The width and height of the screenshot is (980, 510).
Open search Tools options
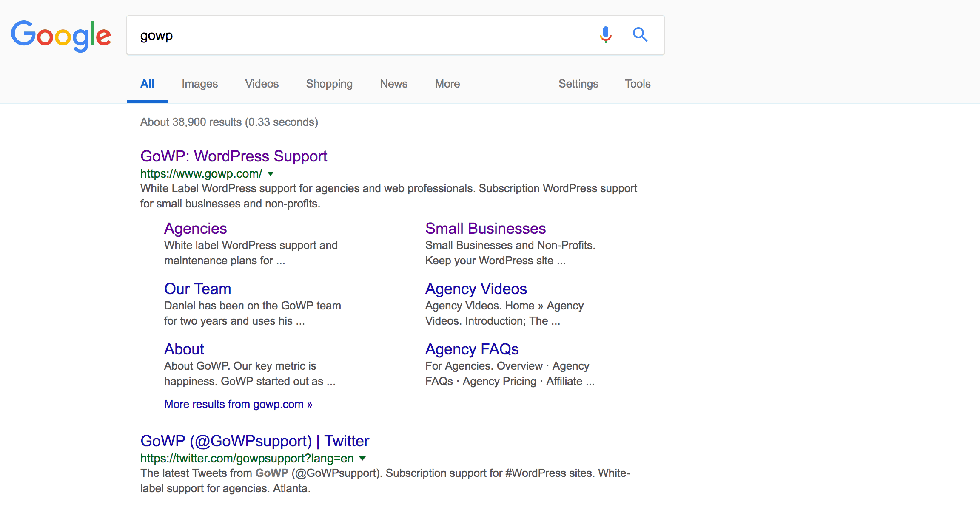coord(638,84)
